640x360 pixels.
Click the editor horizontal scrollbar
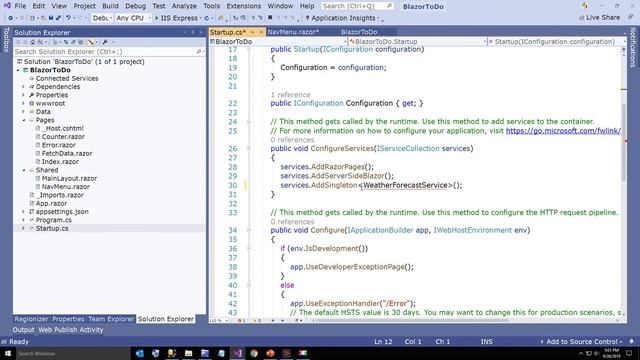pyautogui.click(x=412, y=320)
